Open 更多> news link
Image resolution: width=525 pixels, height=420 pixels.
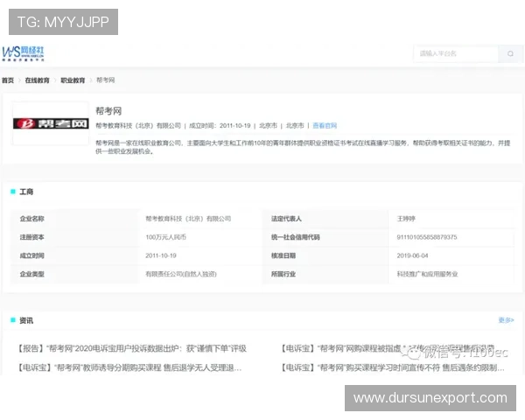tap(506, 320)
